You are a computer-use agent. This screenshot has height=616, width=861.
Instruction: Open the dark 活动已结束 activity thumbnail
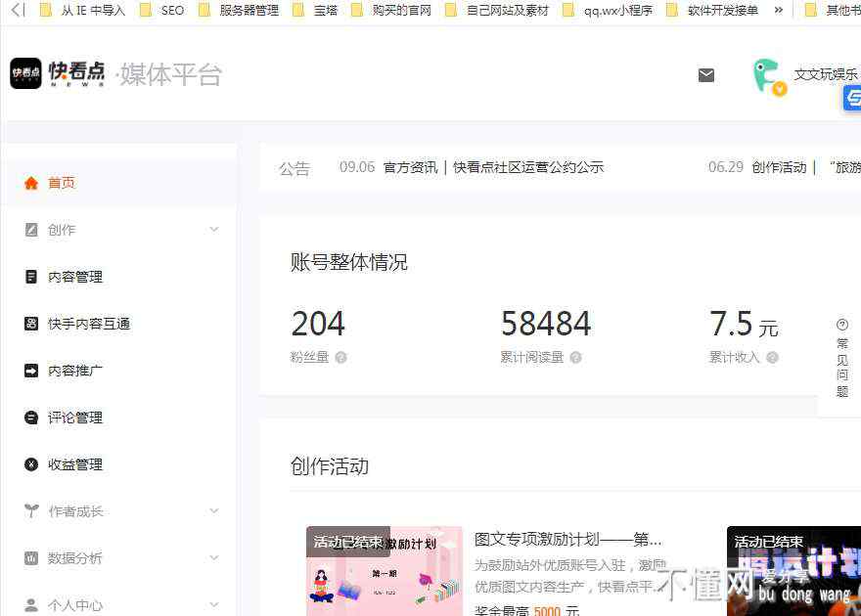pyautogui.click(x=793, y=570)
